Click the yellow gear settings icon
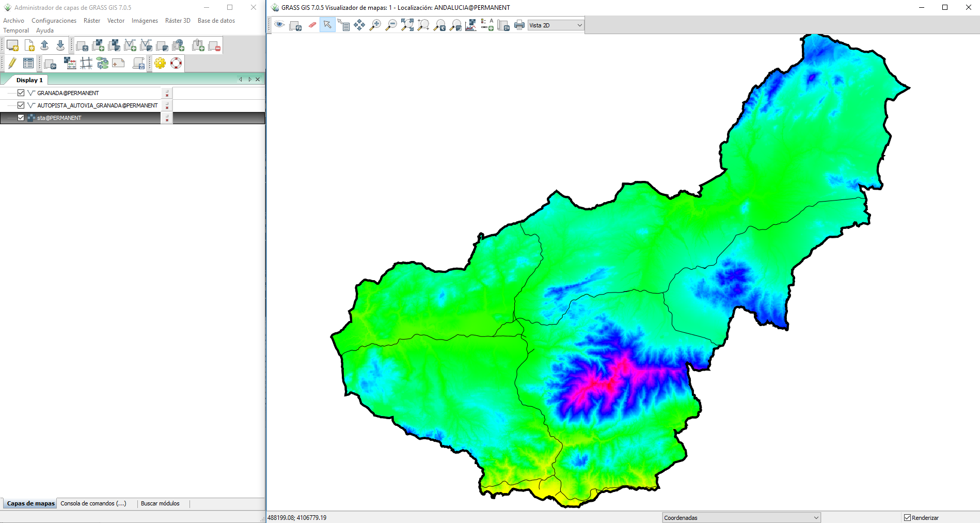This screenshot has width=980, height=523. (x=160, y=63)
